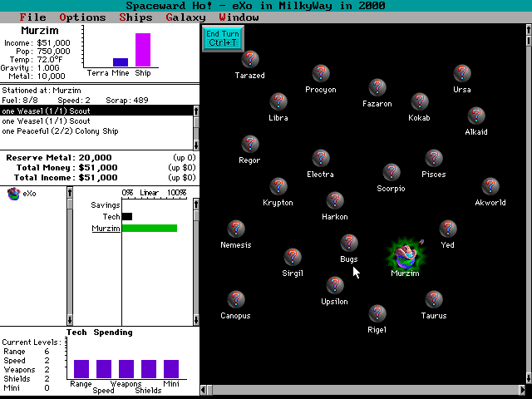Screen dimensions: 532x399
Task: Click the End Turn button
Action: pos(223,38)
